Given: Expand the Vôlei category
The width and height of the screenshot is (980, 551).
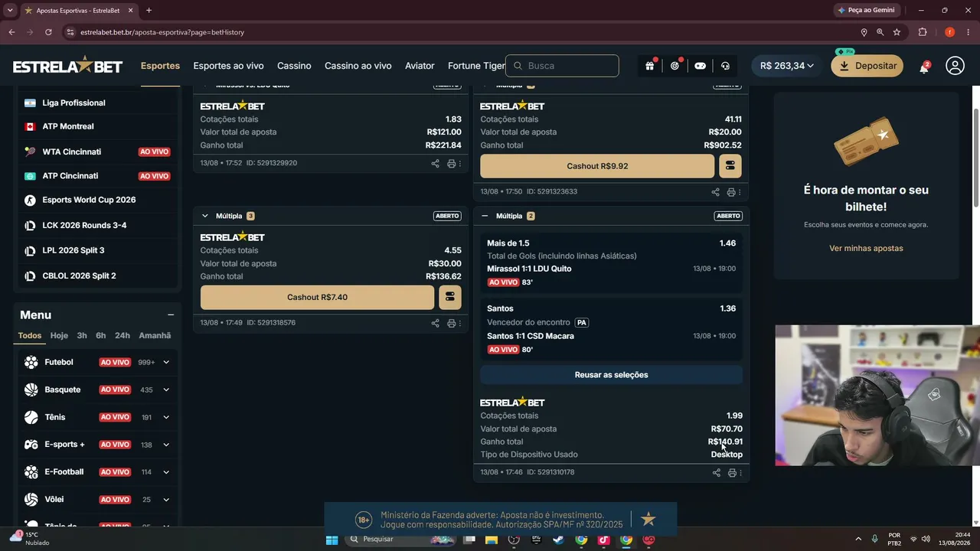Looking at the screenshot, I should click(x=166, y=500).
